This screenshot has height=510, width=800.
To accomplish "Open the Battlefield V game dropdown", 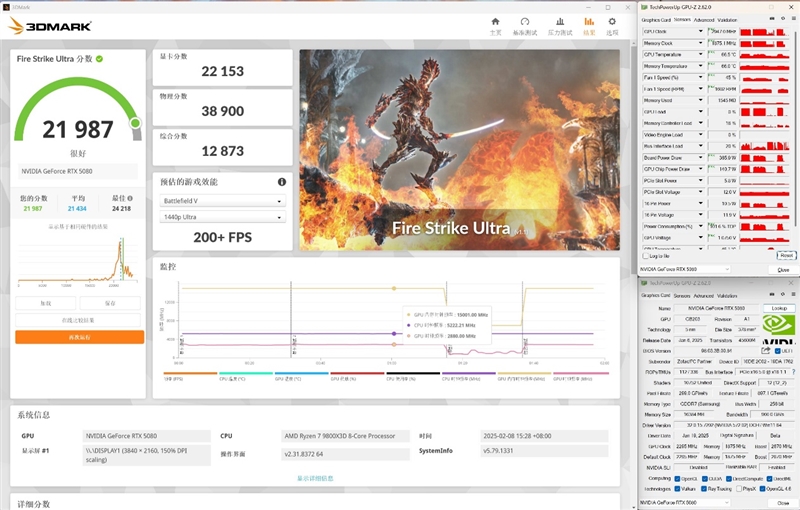I will [x=223, y=200].
